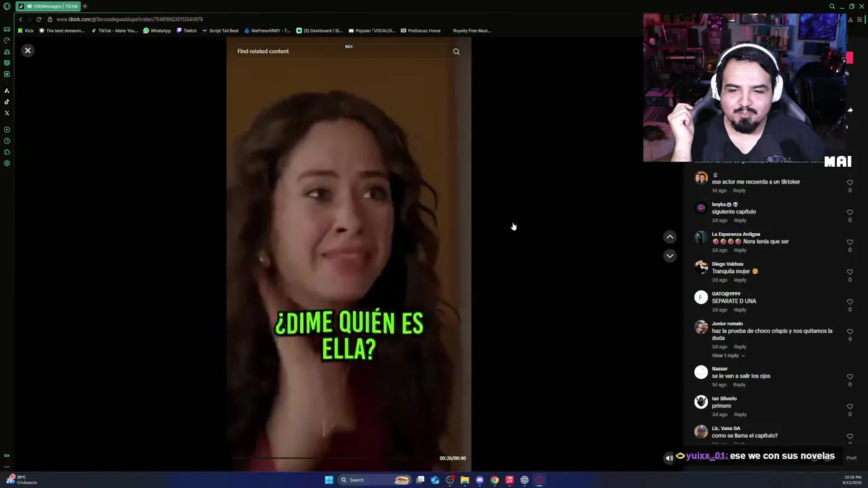Open Outlook from the taskbar
The width and height of the screenshot is (868, 488).
pyautogui.click(x=435, y=480)
